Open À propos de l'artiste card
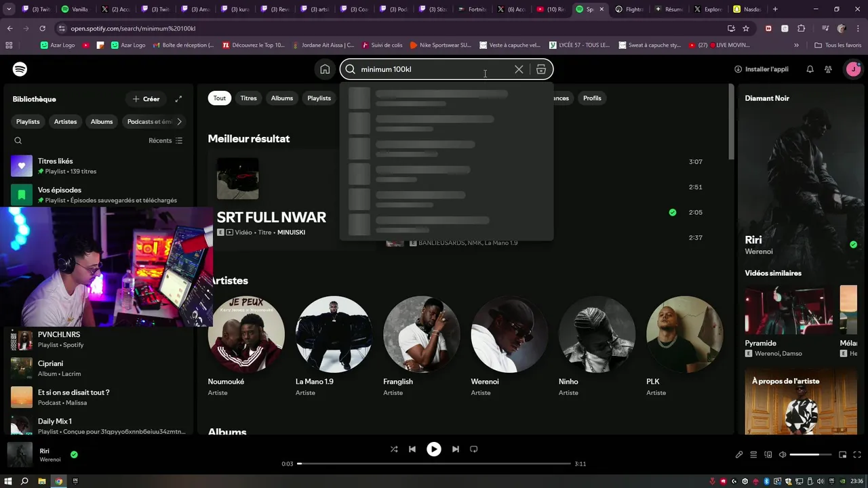 [801, 401]
